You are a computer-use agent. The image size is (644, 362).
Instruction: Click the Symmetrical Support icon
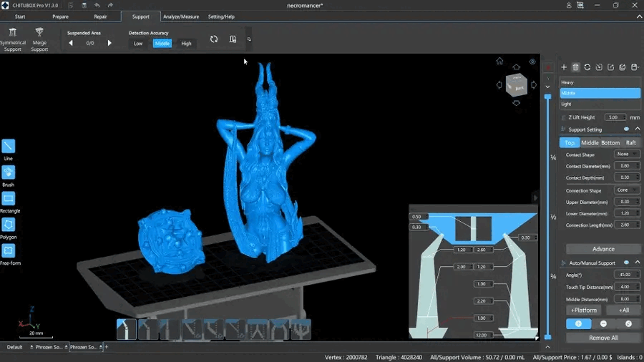click(x=12, y=33)
